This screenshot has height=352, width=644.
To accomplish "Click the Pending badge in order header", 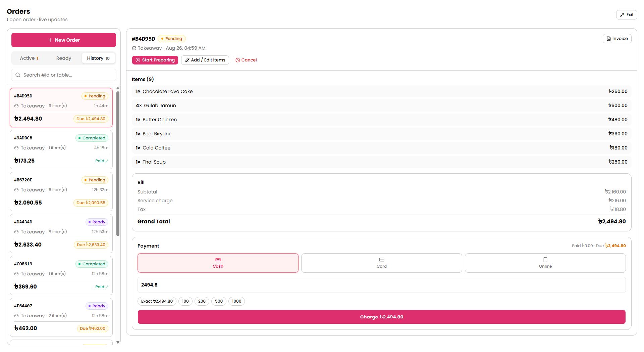I will [x=172, y=39].
